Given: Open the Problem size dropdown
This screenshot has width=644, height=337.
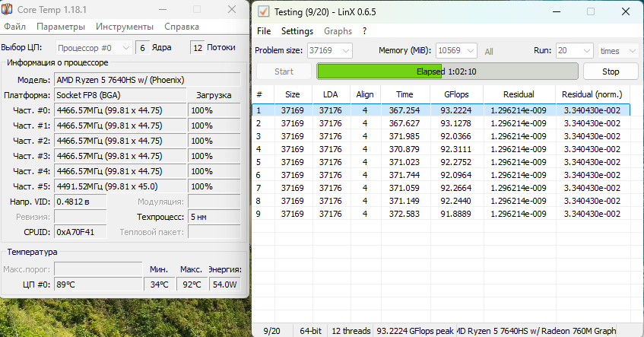Looking at the screenshot, I should click(x=329, y=50).
